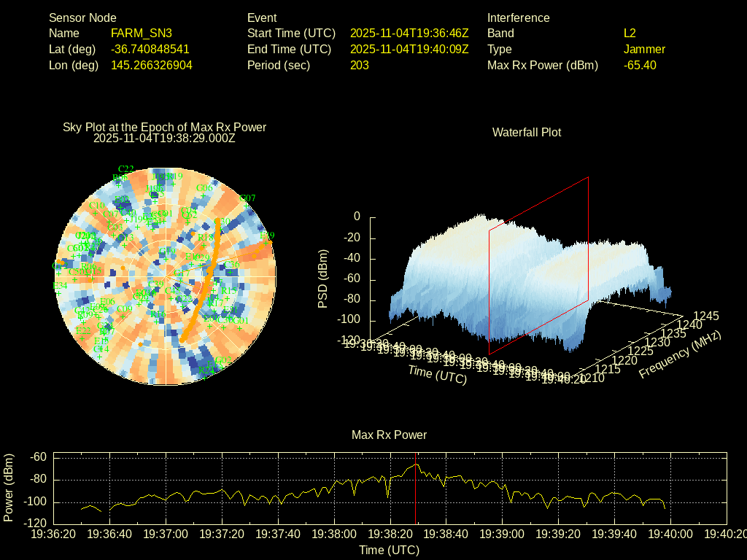Select satellite marker C22 on sky plot

tap(125, 169)
